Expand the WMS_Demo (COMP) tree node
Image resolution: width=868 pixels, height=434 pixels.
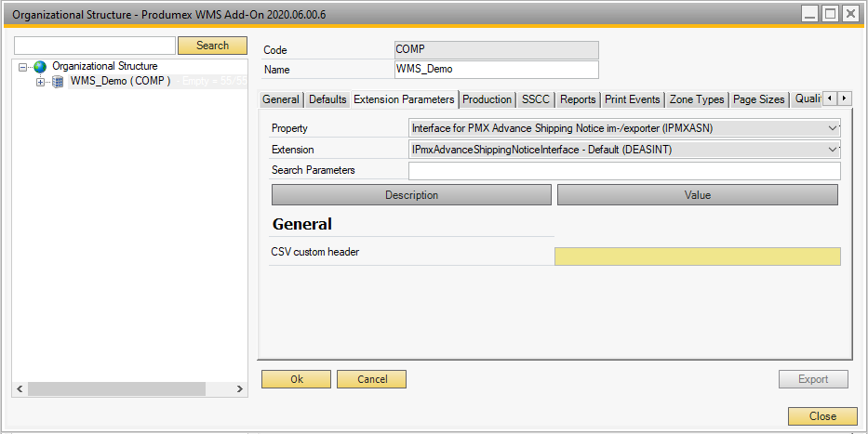tap(40, 82)
